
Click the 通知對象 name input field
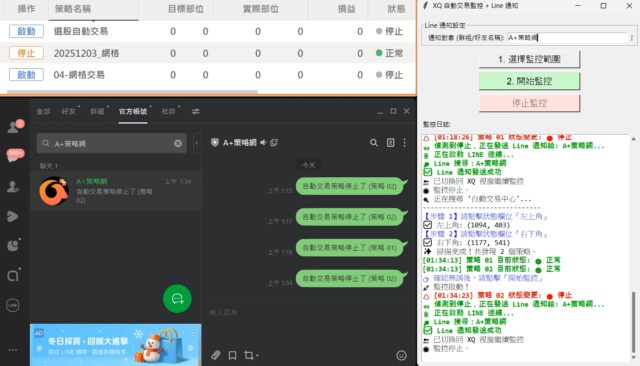pyautogui.click(x=567, y=38)
